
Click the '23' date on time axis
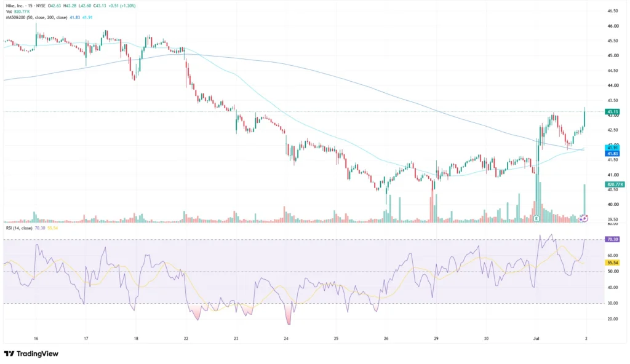click(236, 339)
